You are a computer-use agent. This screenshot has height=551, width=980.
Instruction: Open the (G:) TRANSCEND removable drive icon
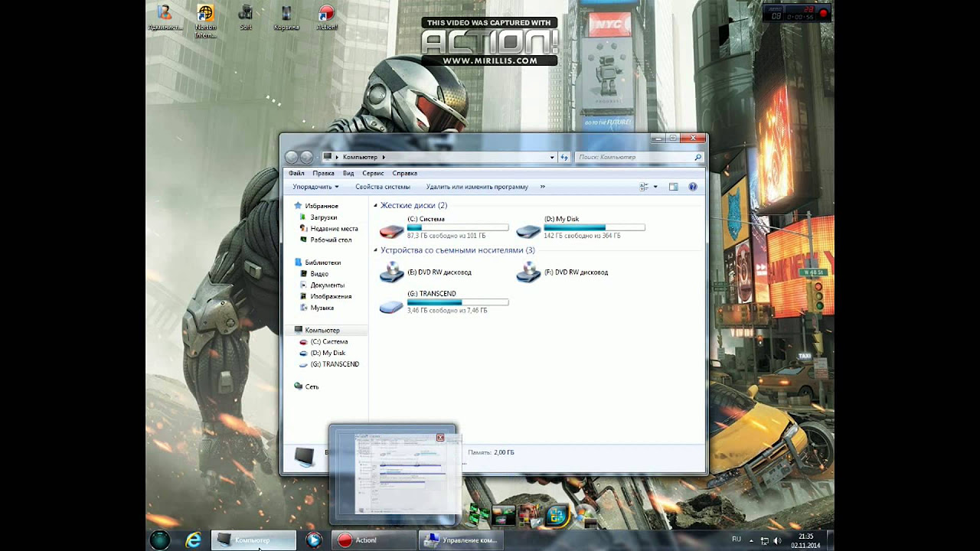tap(391, 306)
